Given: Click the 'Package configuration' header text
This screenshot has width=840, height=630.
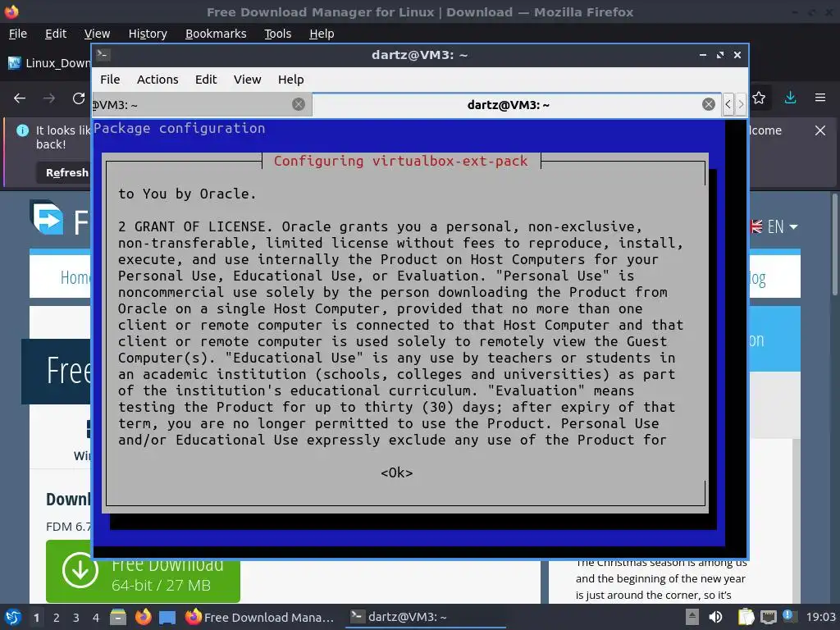Looking at the screenshot, I should point(179,128).
